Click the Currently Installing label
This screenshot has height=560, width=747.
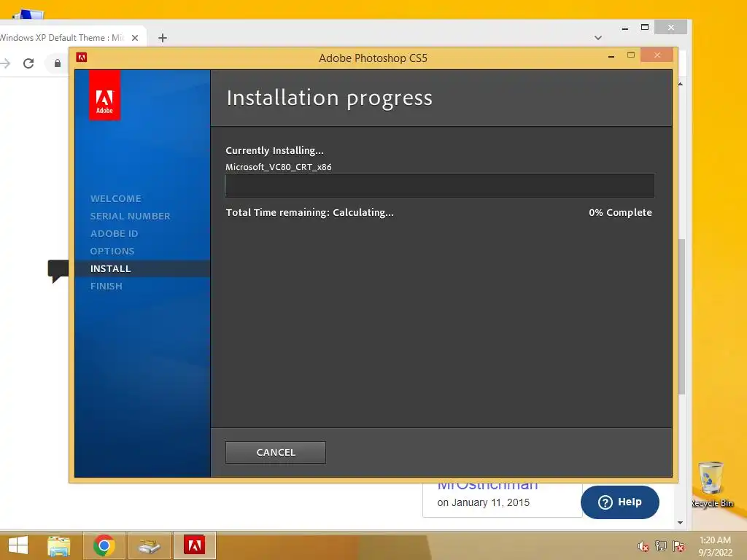[x=274, y=150]
